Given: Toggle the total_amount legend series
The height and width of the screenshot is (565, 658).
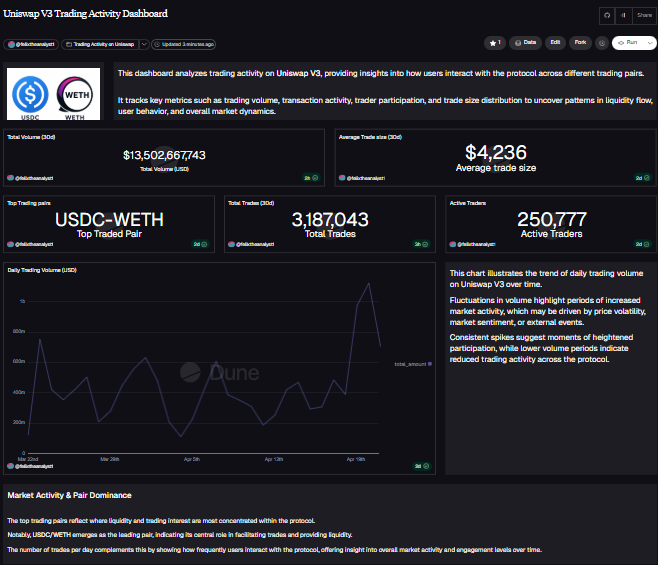Looking at the screenshot, I should click(x=413, y=364).
